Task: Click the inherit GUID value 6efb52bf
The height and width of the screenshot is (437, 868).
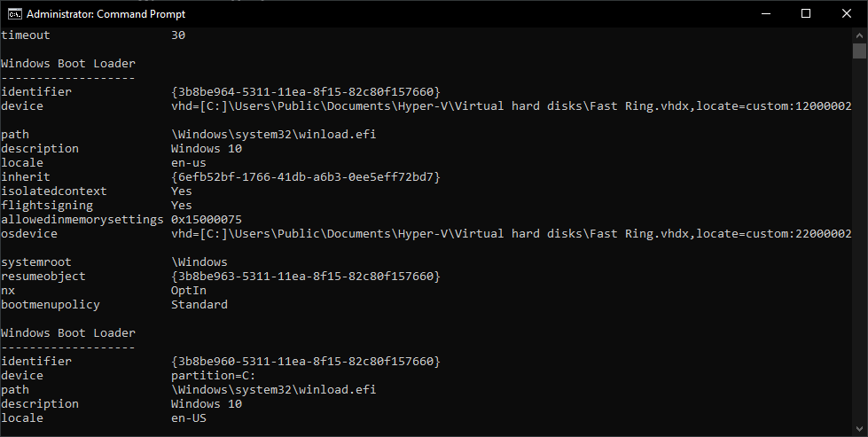Action: coord(306,177)
